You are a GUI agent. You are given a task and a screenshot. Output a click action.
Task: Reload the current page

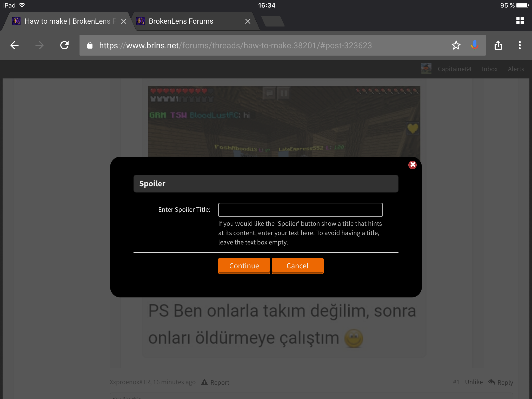64,45
